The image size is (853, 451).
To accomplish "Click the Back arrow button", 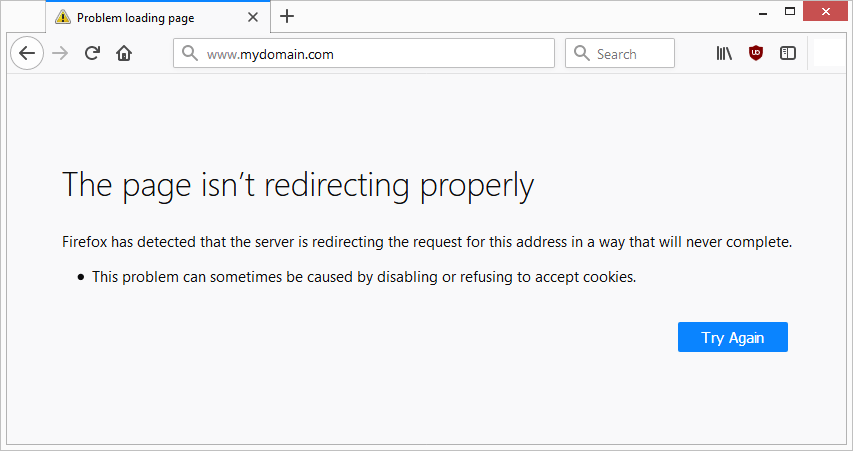I will click(x=27, y=54).
